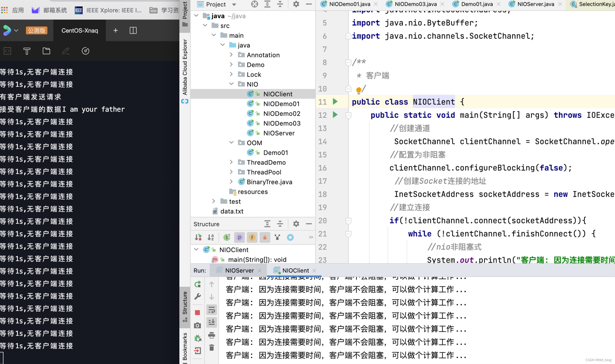The width and height of the screenshot is (615, 364).
Task: Click the printer icon in Run panel
Action: tap(211, 335)
